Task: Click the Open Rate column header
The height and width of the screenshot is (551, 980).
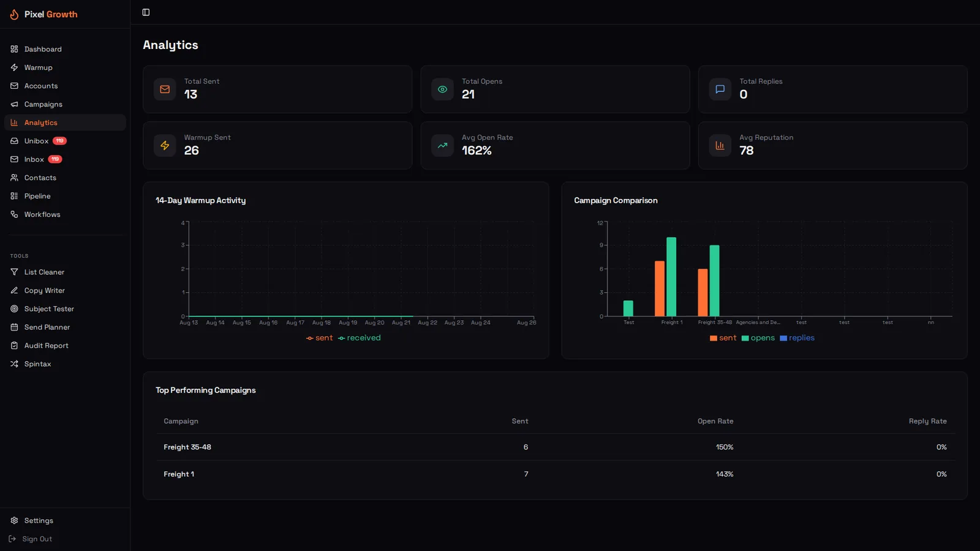Action: pos(715,421)
